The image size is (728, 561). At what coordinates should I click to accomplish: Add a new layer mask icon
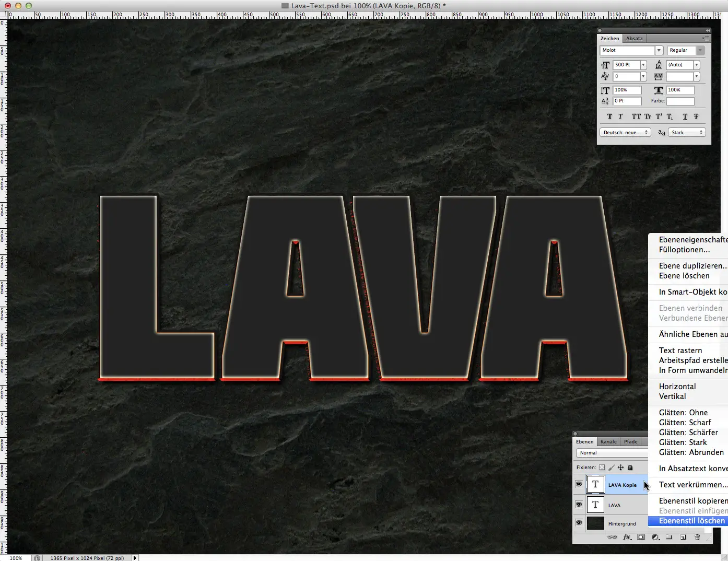[x=641, y=537]
